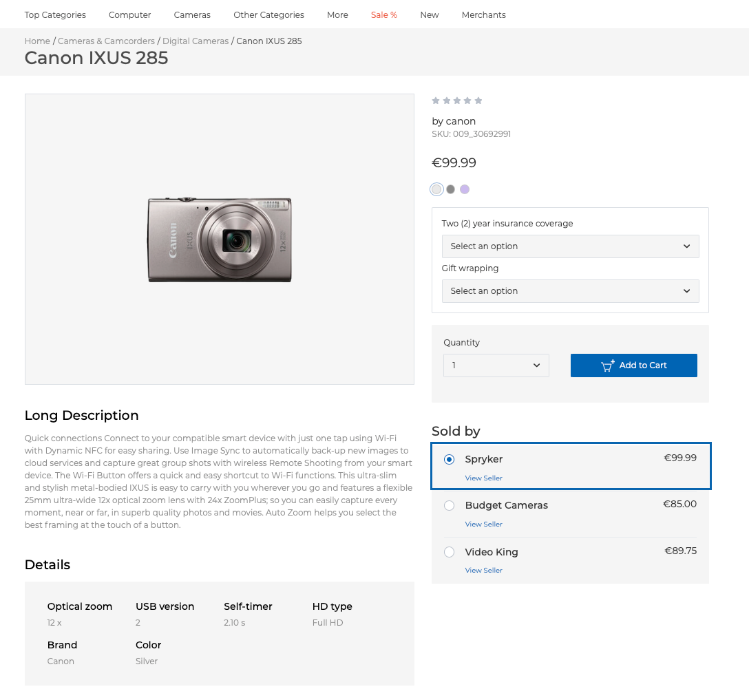The height and width of the screenshot is (700, 749).
Task: Open the New products page
Action: (x=430, y=15)
